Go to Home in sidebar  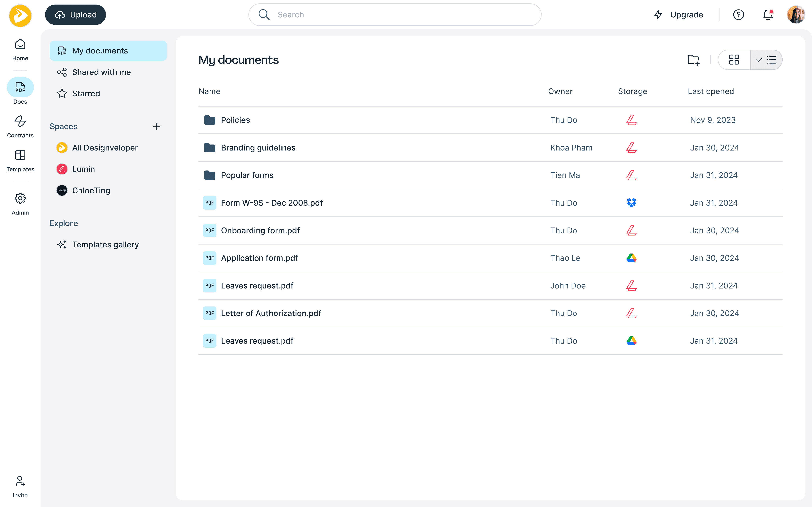click(20, 50)
